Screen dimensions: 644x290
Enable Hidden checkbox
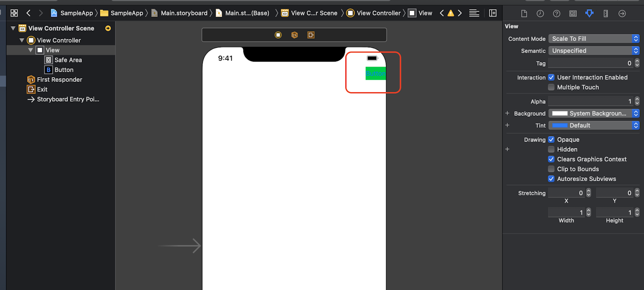551,149
